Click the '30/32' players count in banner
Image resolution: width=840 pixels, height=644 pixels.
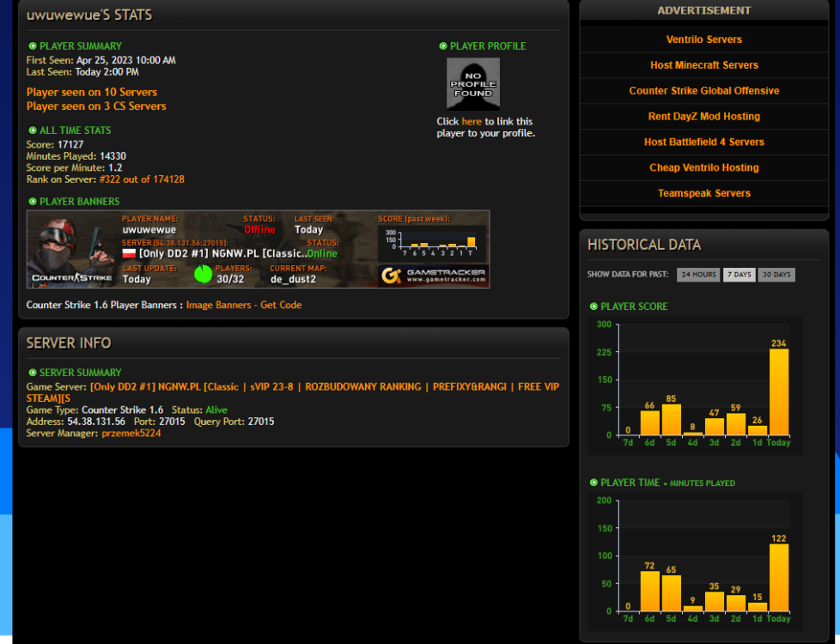230,279
